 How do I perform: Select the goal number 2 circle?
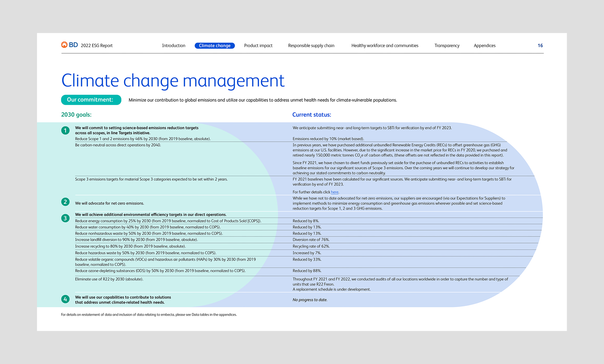coord(65,202)
